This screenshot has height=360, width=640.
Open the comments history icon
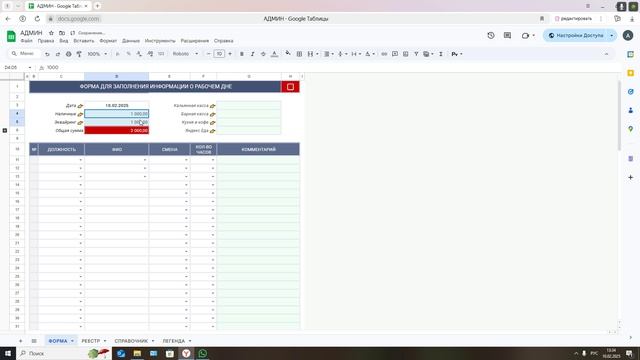coord(507,36)
